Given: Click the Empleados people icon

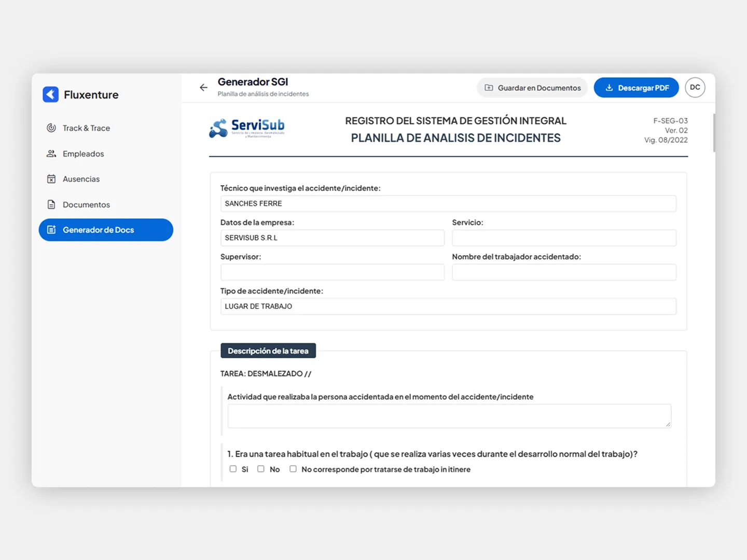Looking at the screenshot, I should click(51, 153).
